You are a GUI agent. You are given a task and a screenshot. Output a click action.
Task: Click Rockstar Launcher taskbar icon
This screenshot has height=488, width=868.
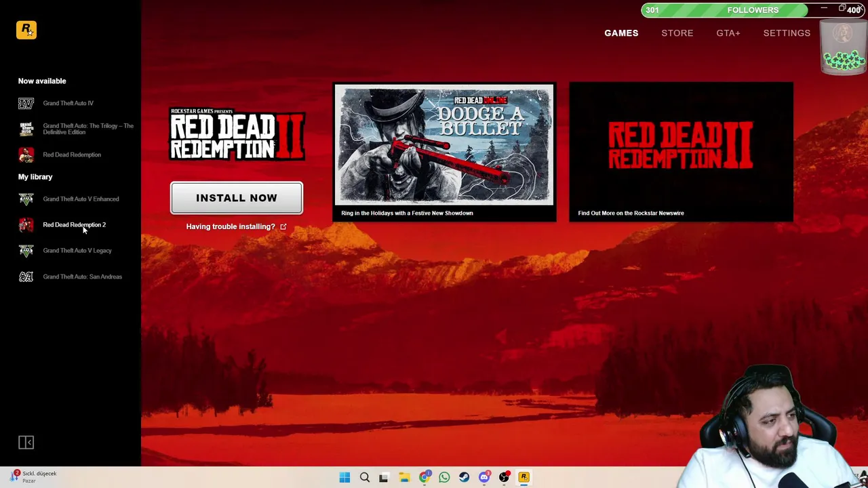[524, 477]
